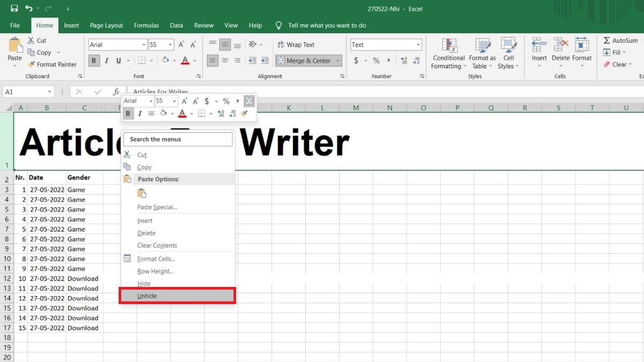Open Conditional Formatting options
The image size is (644, 362).
pyautogui.click(x=448, y=53)
